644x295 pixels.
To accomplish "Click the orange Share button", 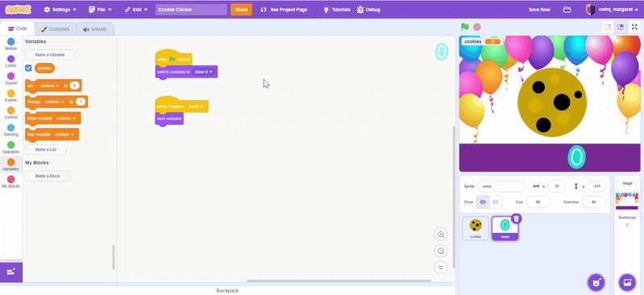I will (x=241, y=10).
